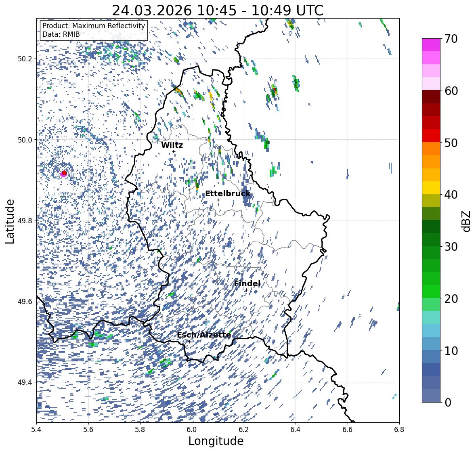Click the colorbar tick label 70

pyautogui.click(x=451, y=39)
